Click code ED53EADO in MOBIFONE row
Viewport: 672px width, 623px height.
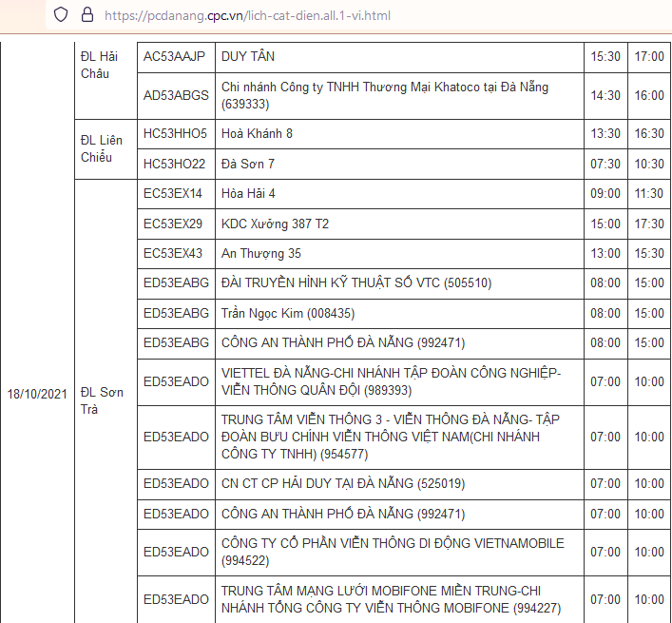pos(176,599)
